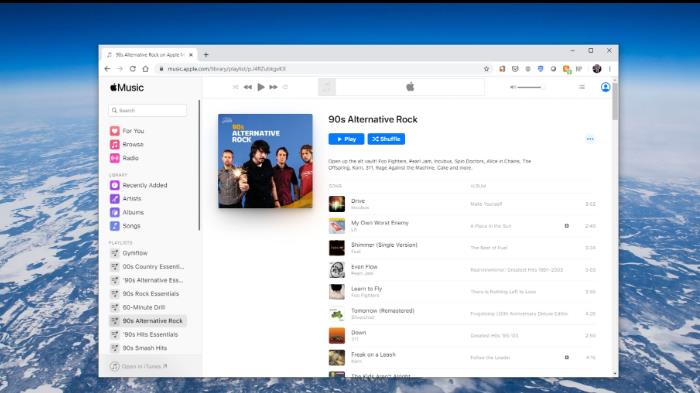Select song Shimmer (Single Version)
Screen dimensions: 700x393
384,245
